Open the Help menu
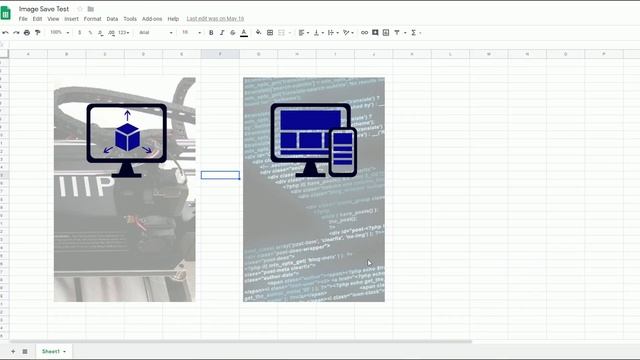 (173, 19)
